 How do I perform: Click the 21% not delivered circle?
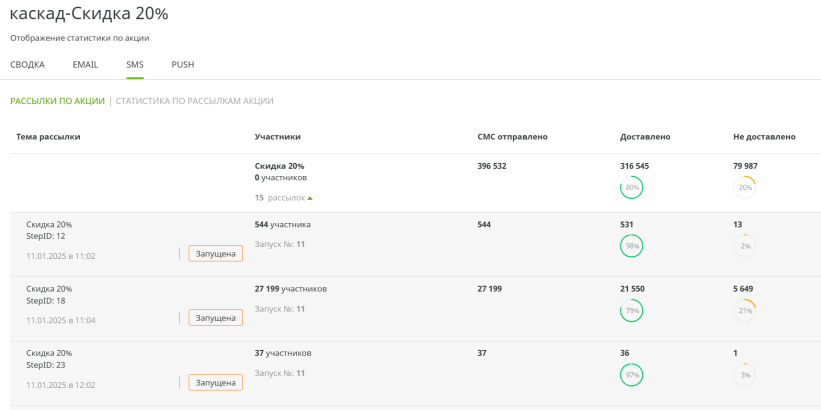(x=744, y=310)
